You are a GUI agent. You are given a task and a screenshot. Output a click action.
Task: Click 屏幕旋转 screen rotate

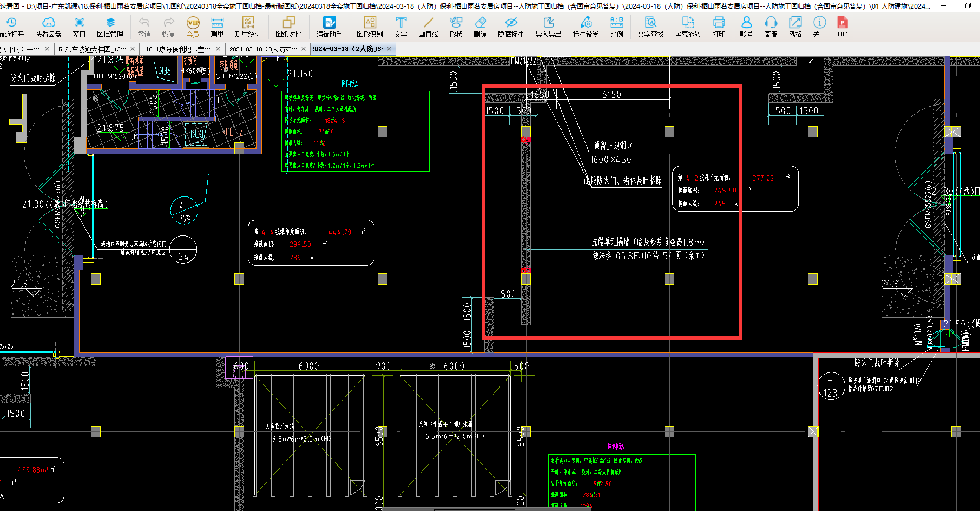pos(688,27)
